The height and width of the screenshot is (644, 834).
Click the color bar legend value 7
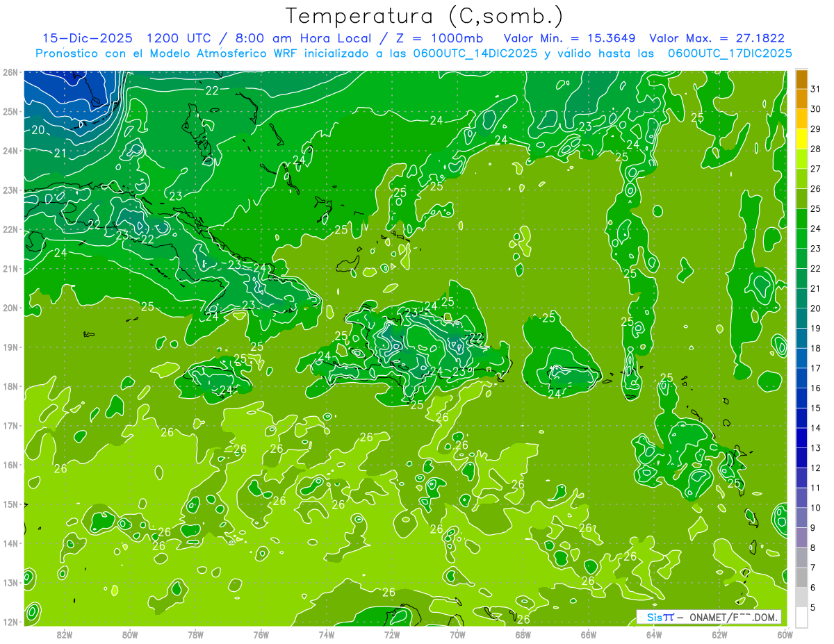pyautogui.click(x=813, y=568)
